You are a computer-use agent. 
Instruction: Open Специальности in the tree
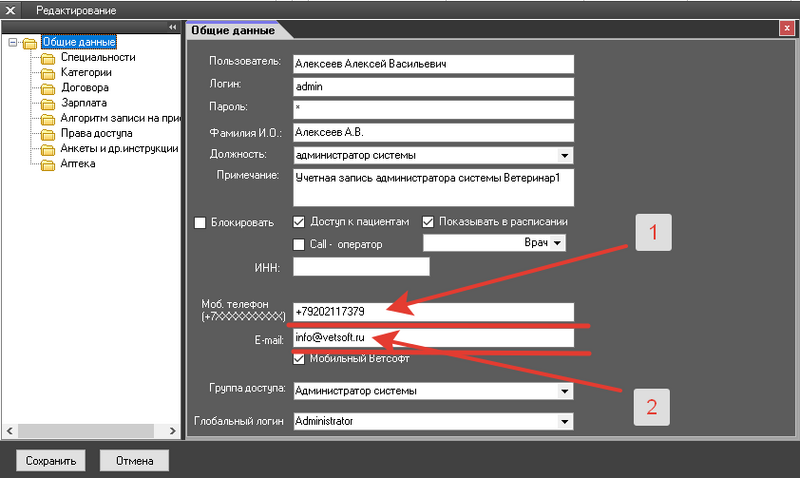pyautogui.click(x=98, y=57)
